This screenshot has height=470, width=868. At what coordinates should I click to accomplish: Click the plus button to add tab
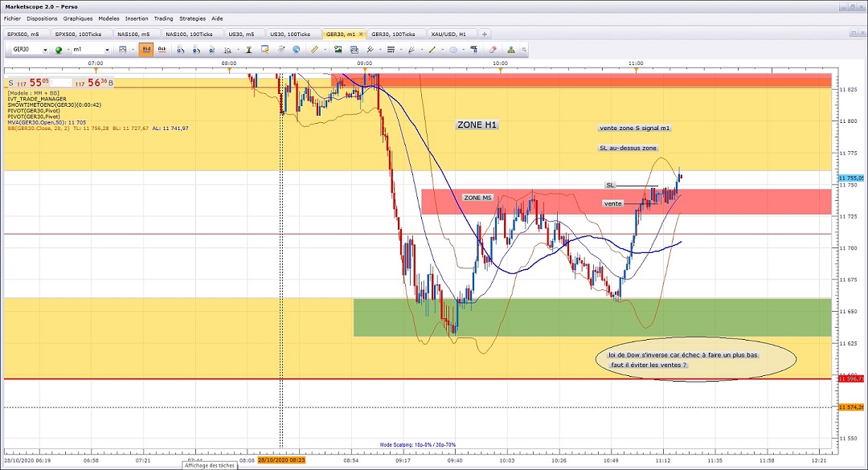click(x=485, y=35)
